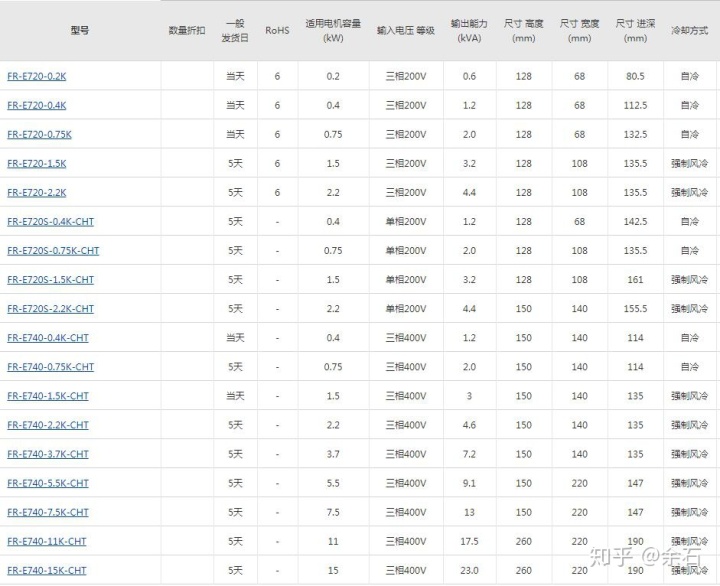Select the 4.6 kVA cell for FR-E740-2.2K-CHT
This screenshot has width=720, height=586.
(469, 425)
